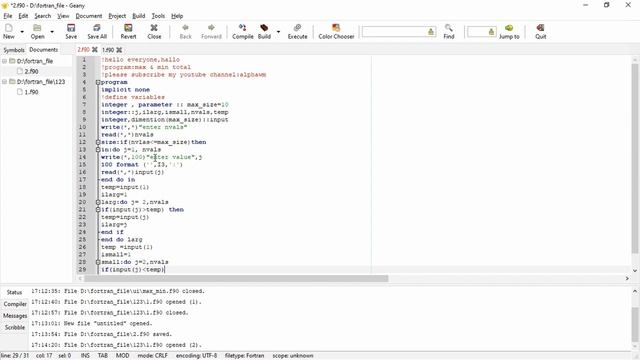
Task: Click the Jump to icon
Action: tap(509, 31)
